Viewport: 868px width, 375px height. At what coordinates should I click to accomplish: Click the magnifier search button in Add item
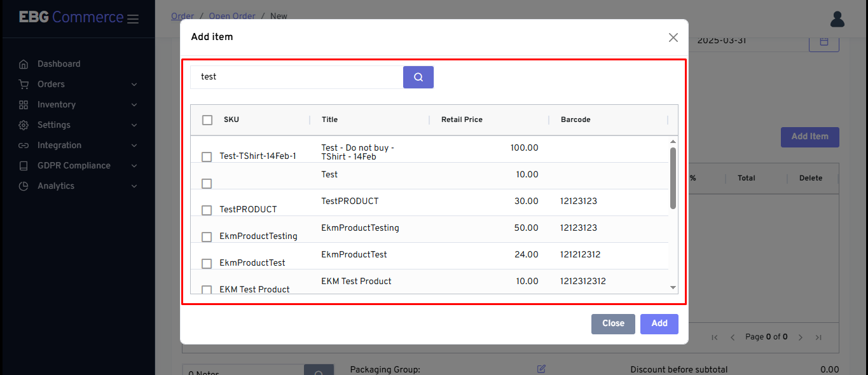coord(418,77)
